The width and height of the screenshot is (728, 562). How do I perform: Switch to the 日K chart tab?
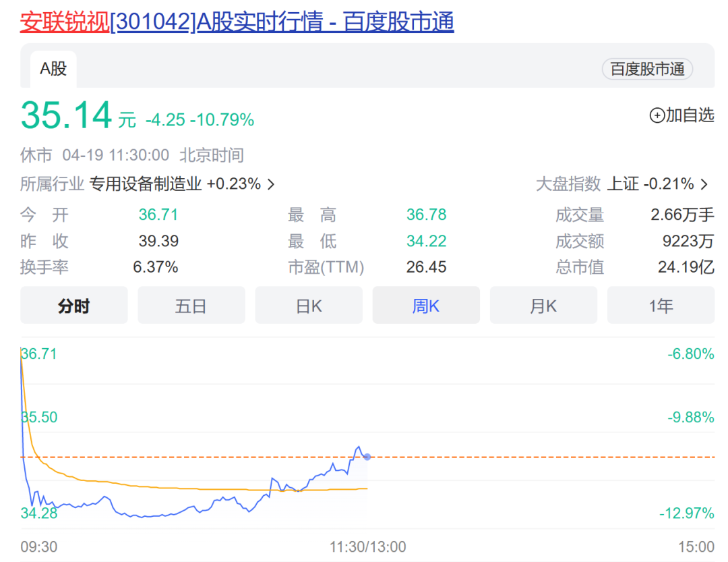point(309,306)
